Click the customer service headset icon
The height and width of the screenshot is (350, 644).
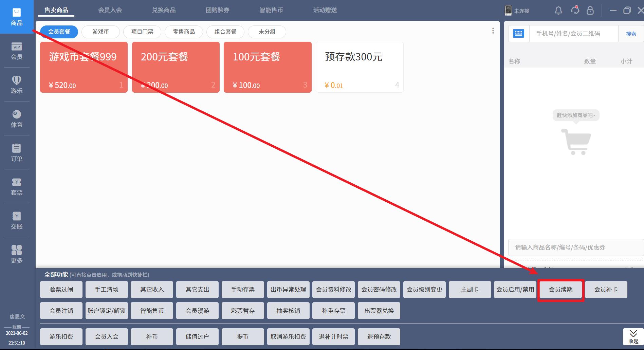tap(575, 11)
